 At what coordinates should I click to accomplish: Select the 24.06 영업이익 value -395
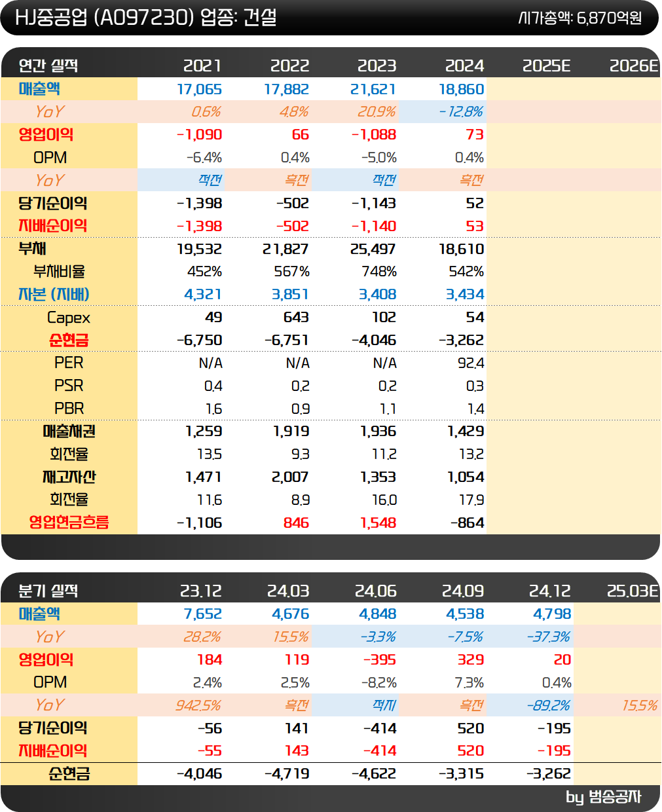380,660
